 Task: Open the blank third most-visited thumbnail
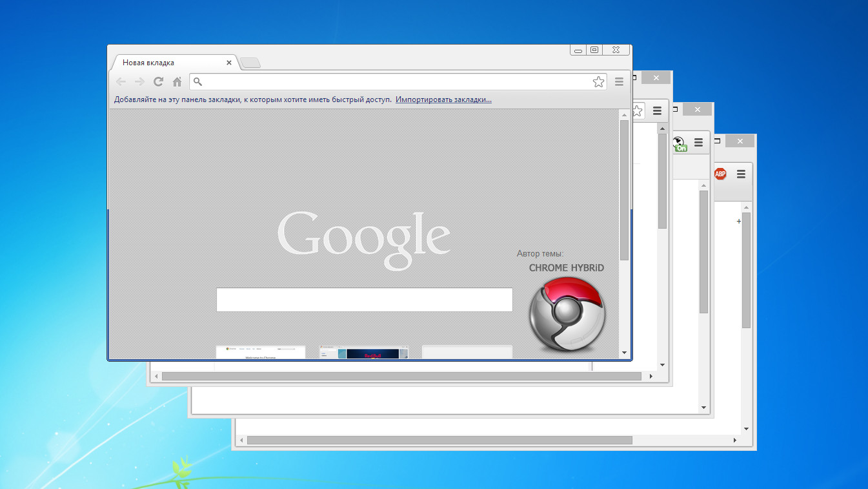467,352
